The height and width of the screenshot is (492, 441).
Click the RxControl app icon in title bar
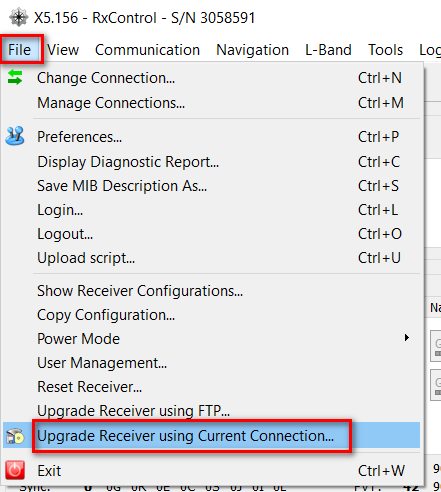(x=18, y=17)
